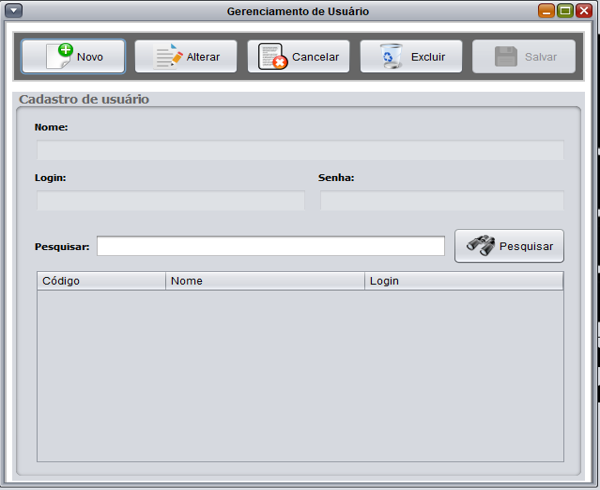Click the Login column header in table
The height and width of the screenshot is (490, 600).
tap(463, 281)
